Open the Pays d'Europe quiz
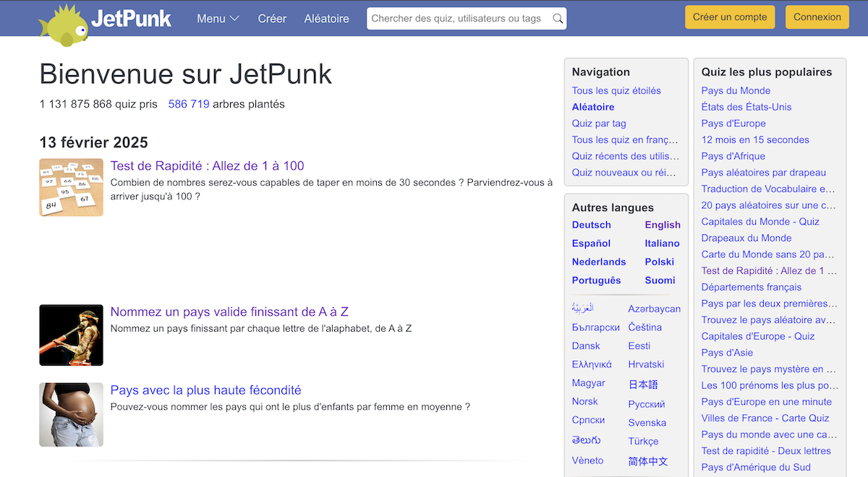 [x=733, y=124]
